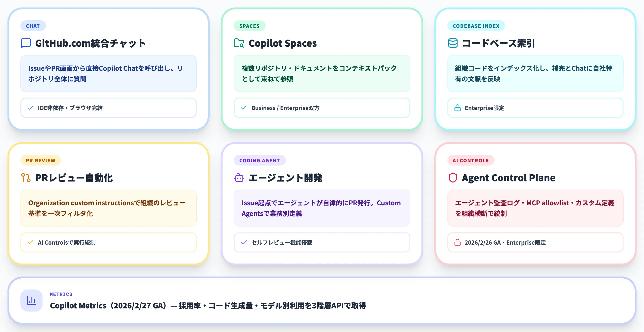Click the 複数リポジトリ・ドキュメント description box
The image size is (644, 332).
[322, 74]
